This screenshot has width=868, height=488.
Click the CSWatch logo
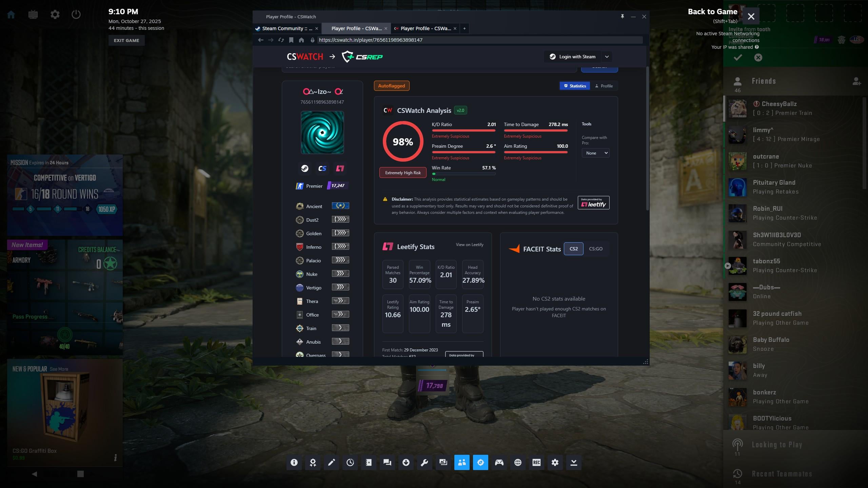coord(305,57)
